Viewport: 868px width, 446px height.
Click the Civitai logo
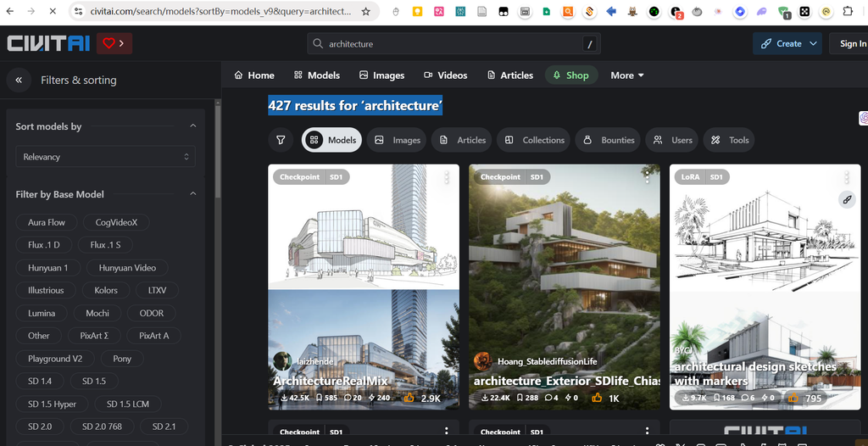48,44
